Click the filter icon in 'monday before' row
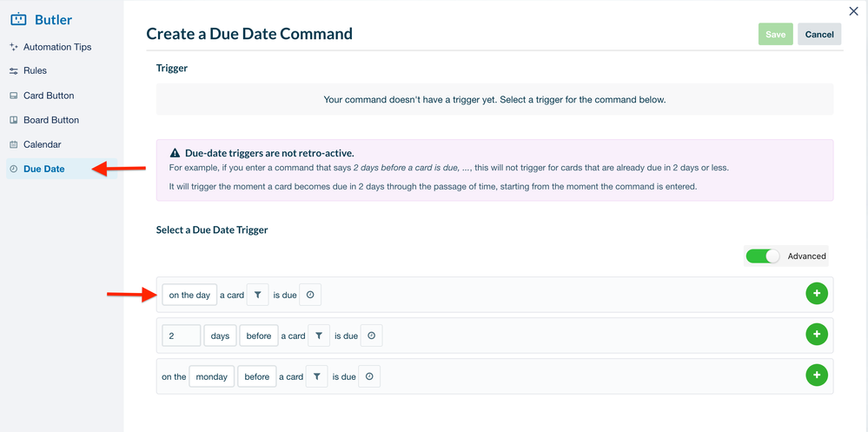The height and width of the screenshot is (432, 868). (316, 376)
